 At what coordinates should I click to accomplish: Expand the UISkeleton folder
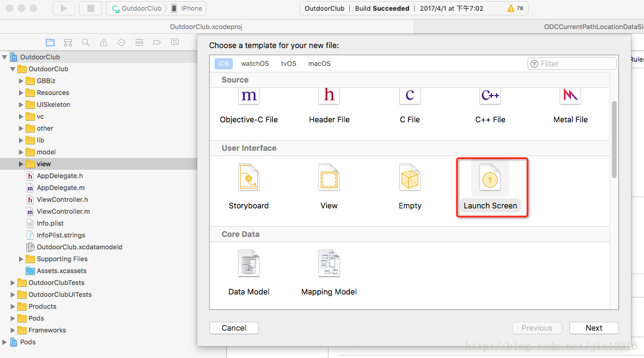[21, 104]
